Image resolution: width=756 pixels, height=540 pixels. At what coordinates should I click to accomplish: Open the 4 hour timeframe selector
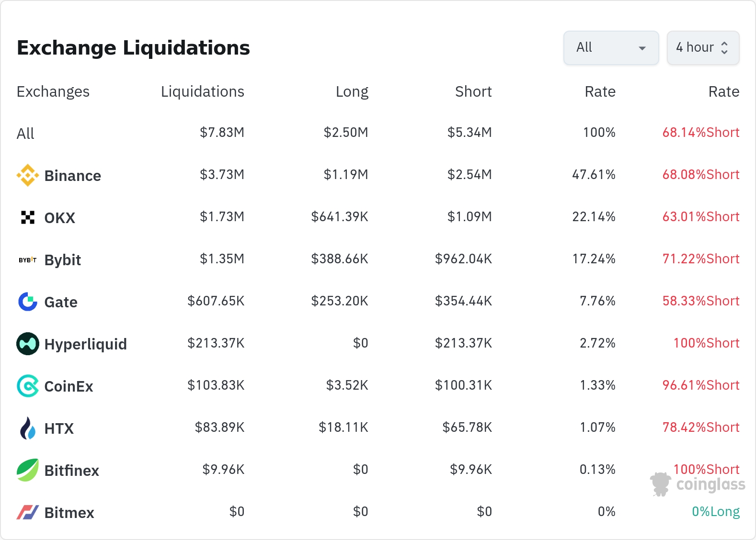(x=695, y=48)
